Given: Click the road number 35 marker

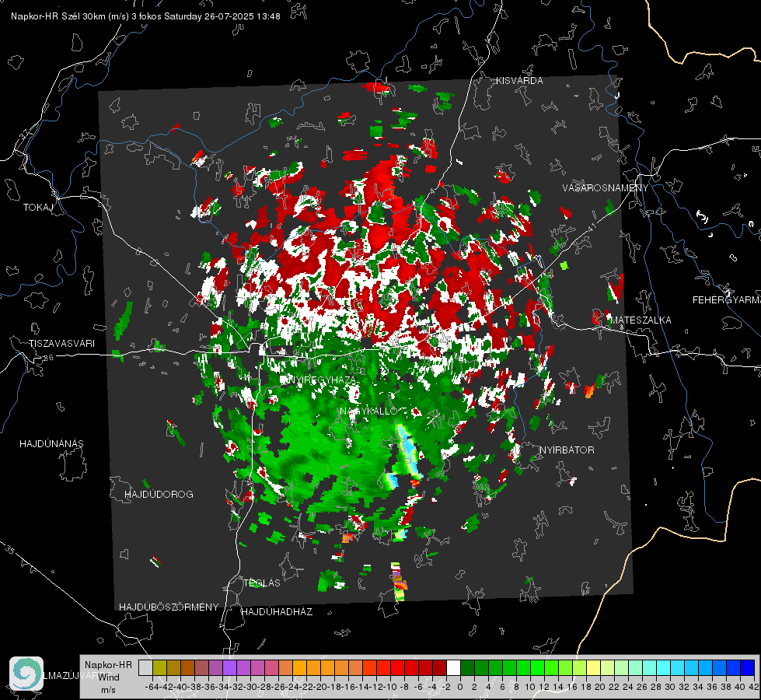Looking at the screenshot, I should point(10,550).
